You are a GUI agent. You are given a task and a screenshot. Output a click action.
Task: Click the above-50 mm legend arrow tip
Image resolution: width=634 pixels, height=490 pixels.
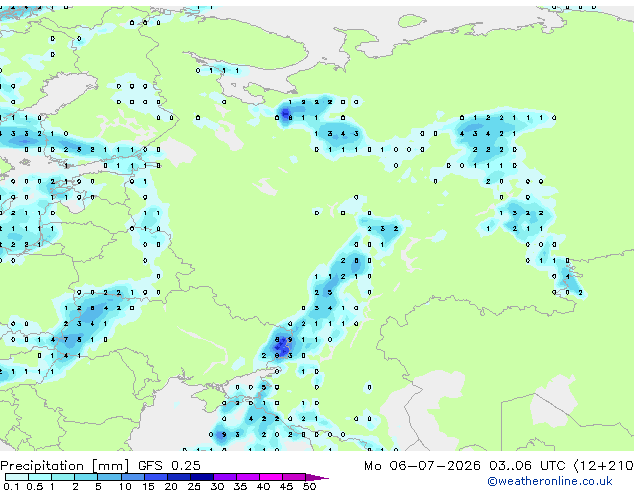(317, 477)
